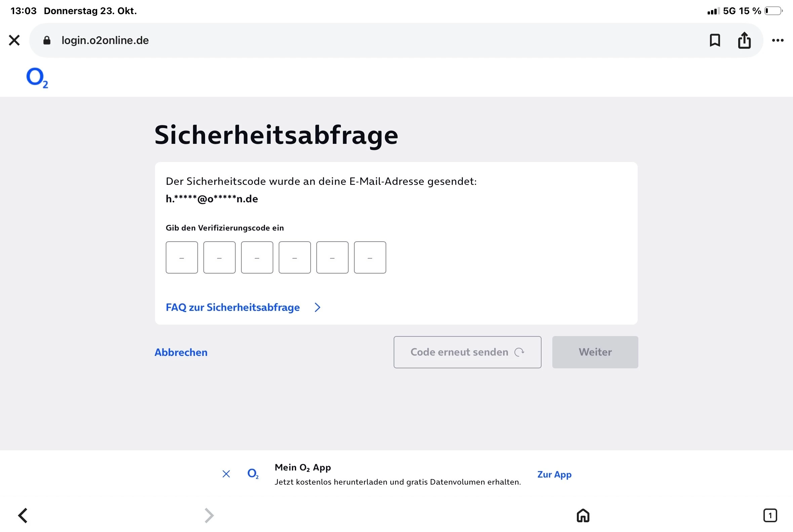The height and width of the screenshot is (532, 793).
Task: Close the browser page with X
Action: [14, 40]
